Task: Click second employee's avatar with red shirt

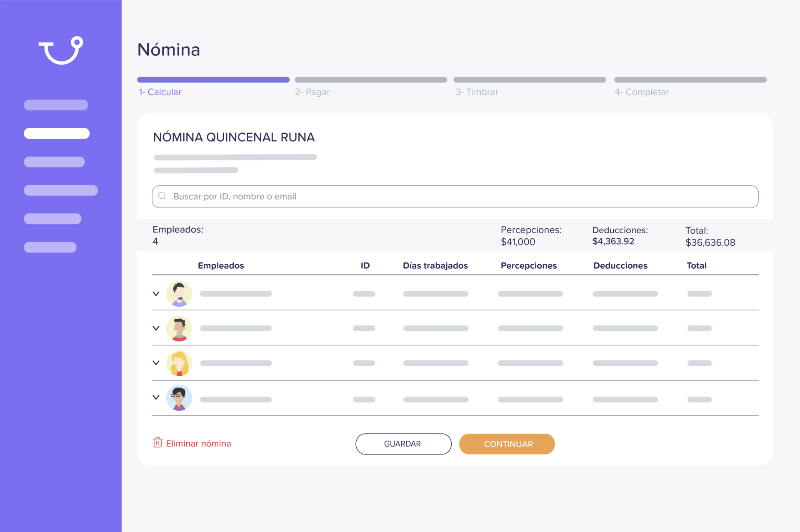Action: tap(179, 328)
